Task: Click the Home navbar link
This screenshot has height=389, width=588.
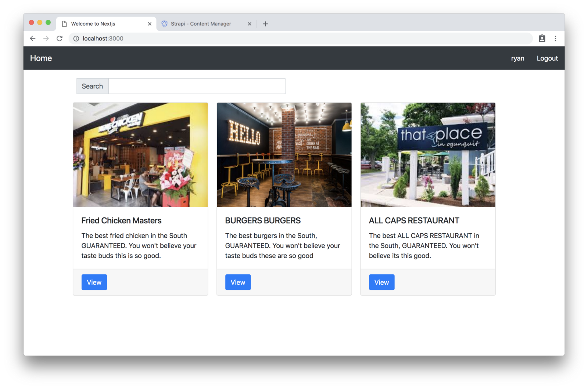Action: pos(41,58)
